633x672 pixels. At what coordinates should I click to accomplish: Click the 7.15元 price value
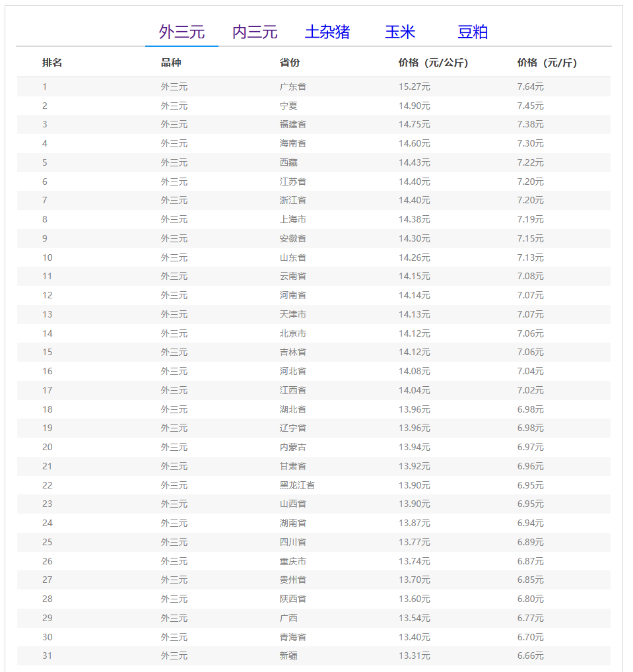point(531,238)
